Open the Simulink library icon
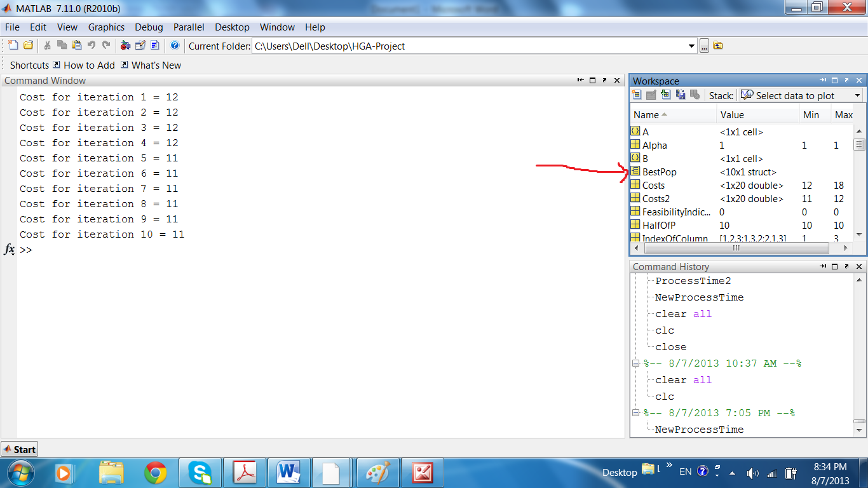The height and width of the screenshot is (488, 868). pos(125,45)
